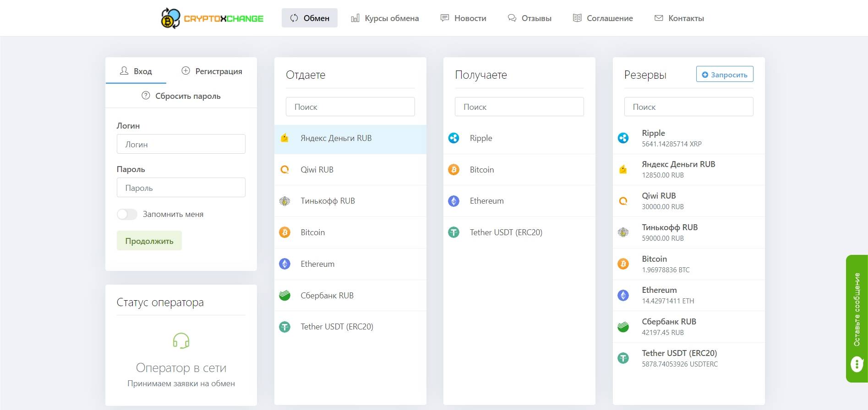Focus the Пароль input field

tap(181, 188)
